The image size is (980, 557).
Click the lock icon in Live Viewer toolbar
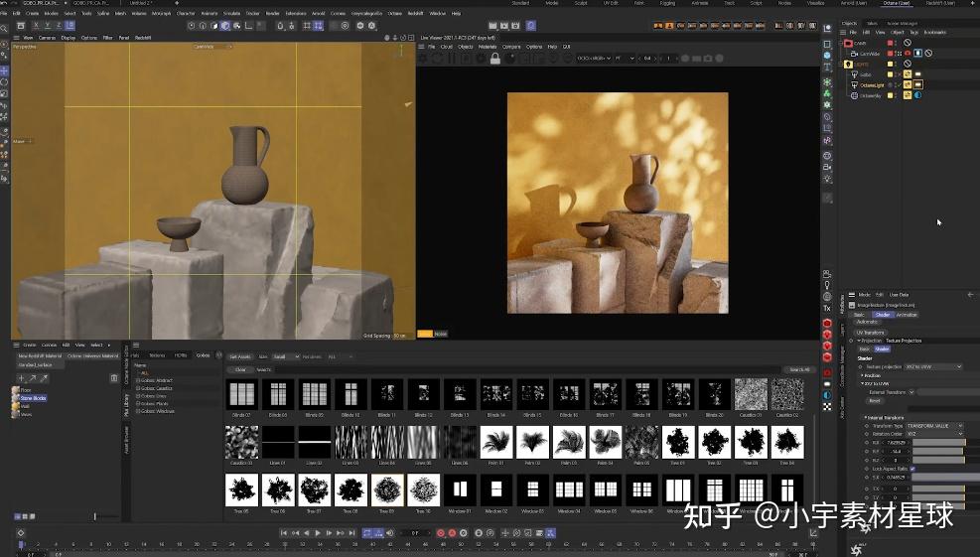[494, 58]
